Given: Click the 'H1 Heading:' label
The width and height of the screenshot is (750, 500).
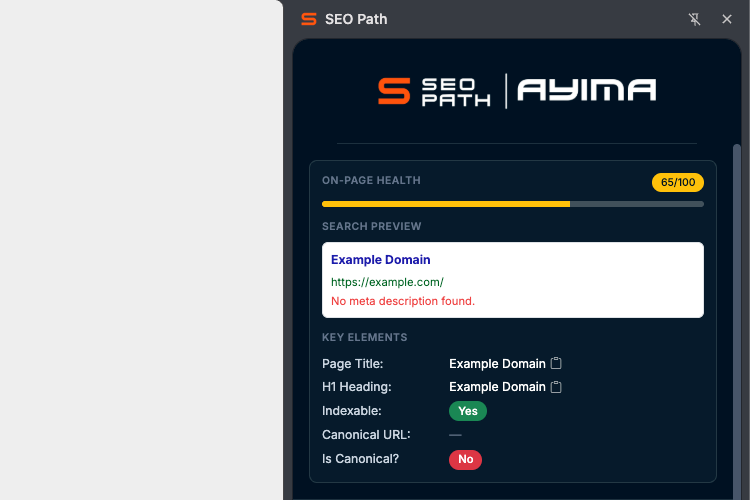Looking at the screenshot, I should coord(357,387).
